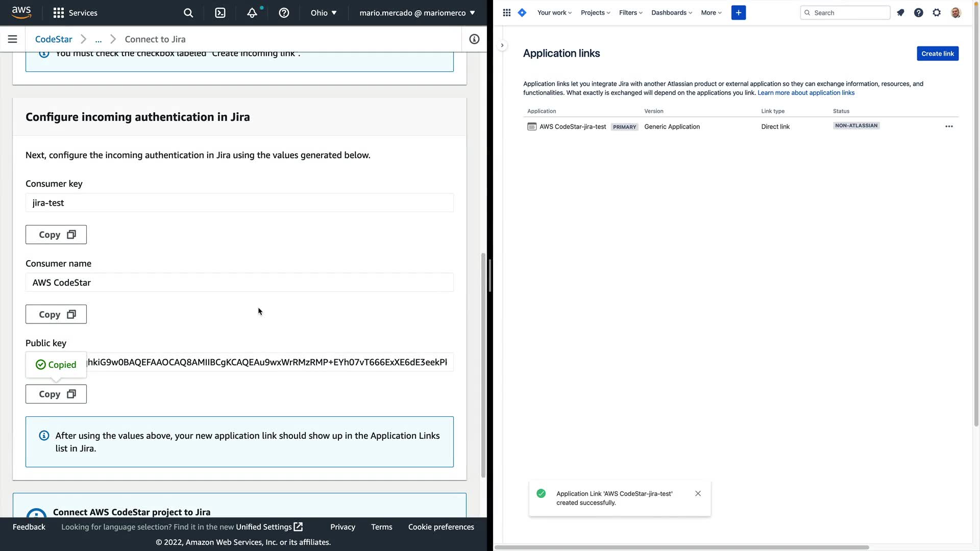Open the Dashboards menu
980x551 pixels.
(671, 13)
